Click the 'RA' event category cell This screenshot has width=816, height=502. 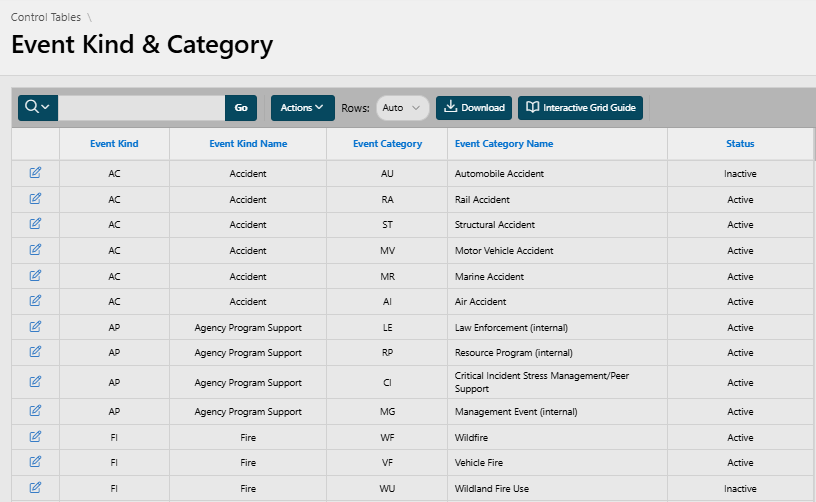[x=387, y=200]
